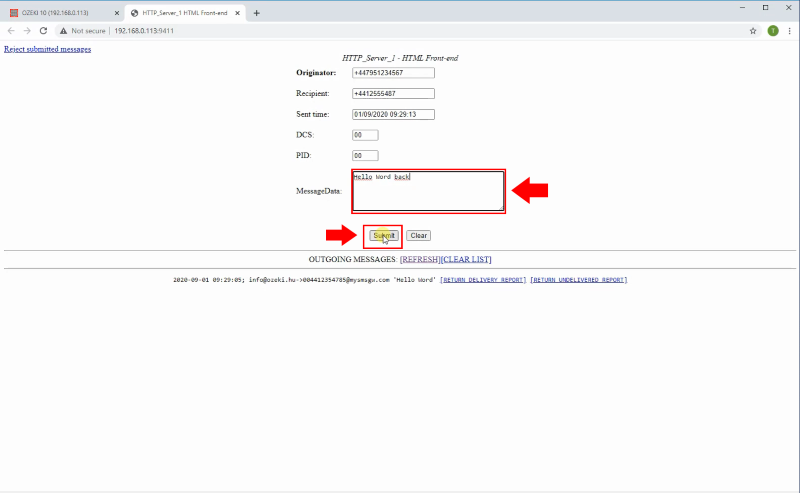Click the Originator label

click(x=316, y=73)
